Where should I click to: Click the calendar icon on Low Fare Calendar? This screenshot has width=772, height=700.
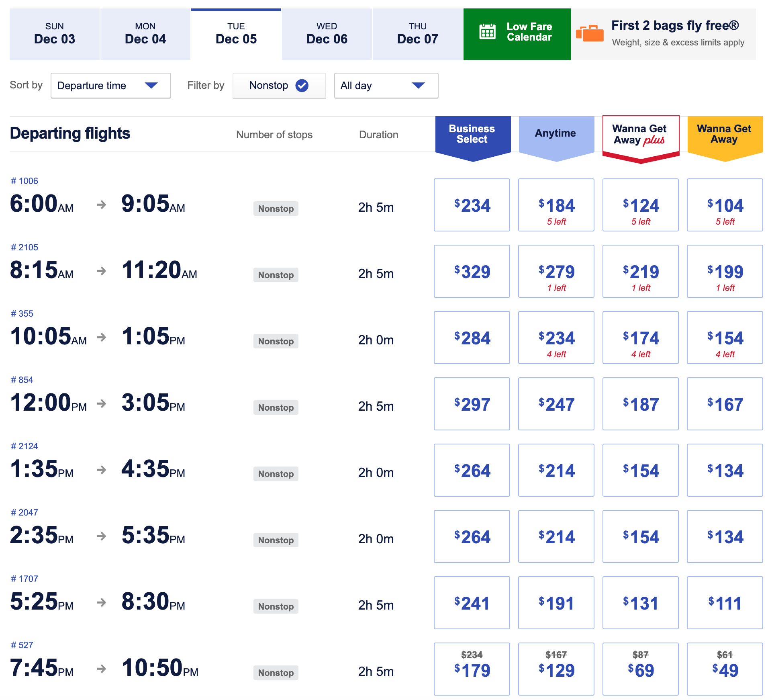(x=487, y=32)
